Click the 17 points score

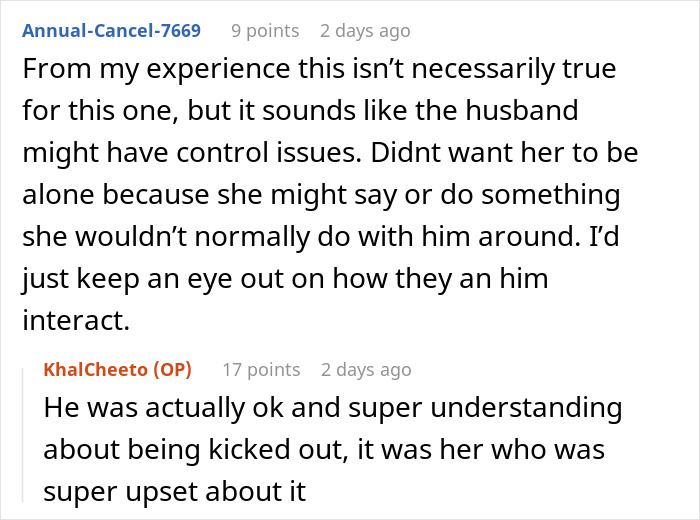pos(260,370)
